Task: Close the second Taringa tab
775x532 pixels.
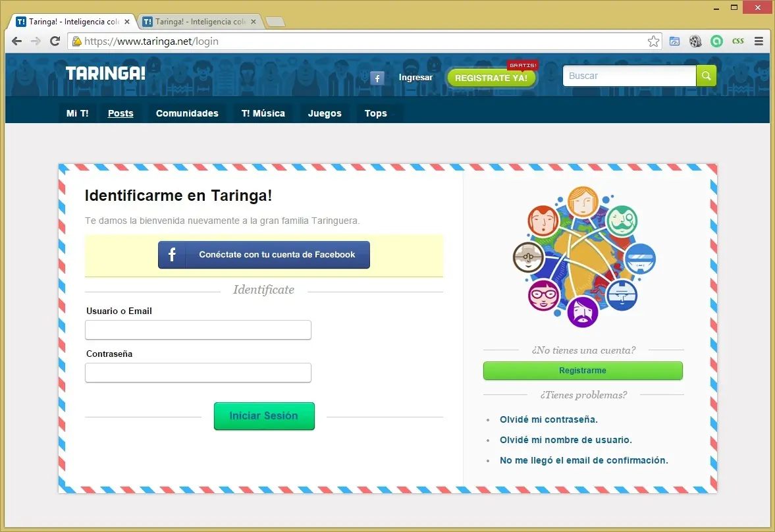Action: coord(253,22)
